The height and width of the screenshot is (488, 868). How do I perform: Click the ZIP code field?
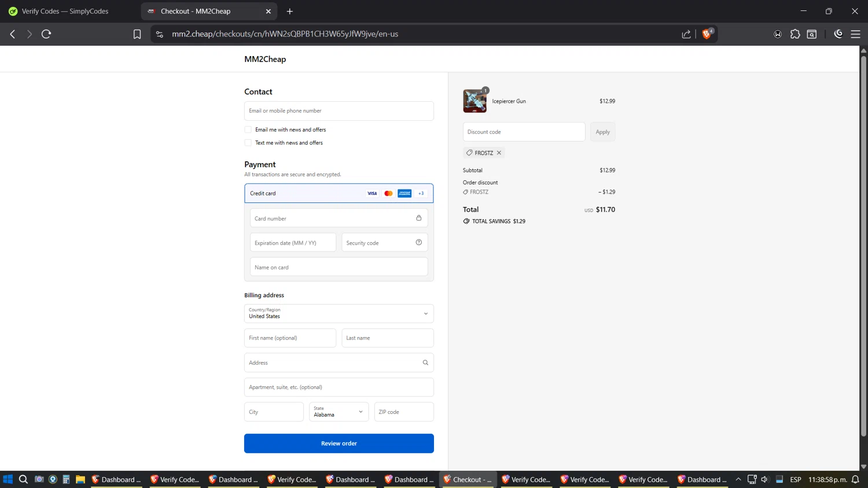404,412
